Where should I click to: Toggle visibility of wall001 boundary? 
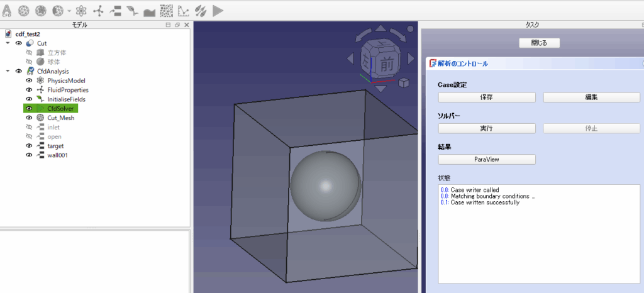28,155
